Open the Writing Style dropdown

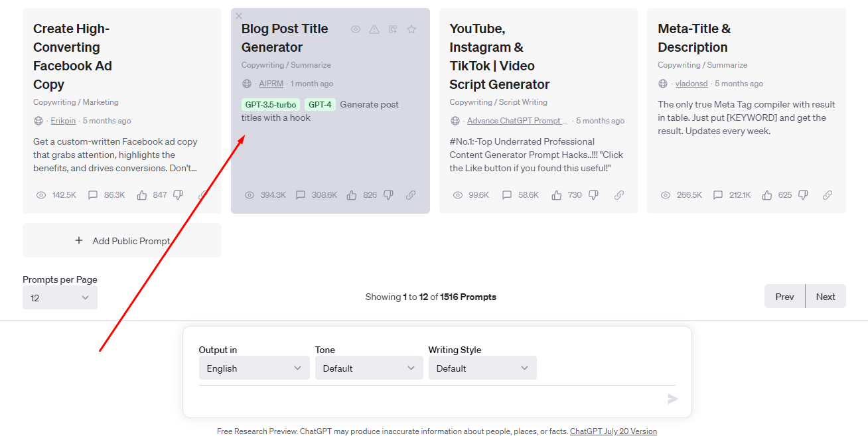pyautogui.click(x=482, y=368)
